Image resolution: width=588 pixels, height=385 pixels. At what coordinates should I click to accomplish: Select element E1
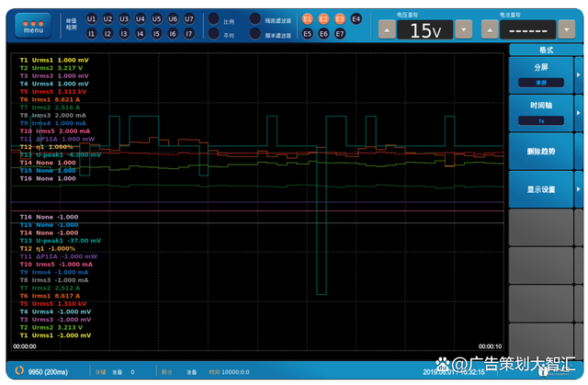click(307, 19)
